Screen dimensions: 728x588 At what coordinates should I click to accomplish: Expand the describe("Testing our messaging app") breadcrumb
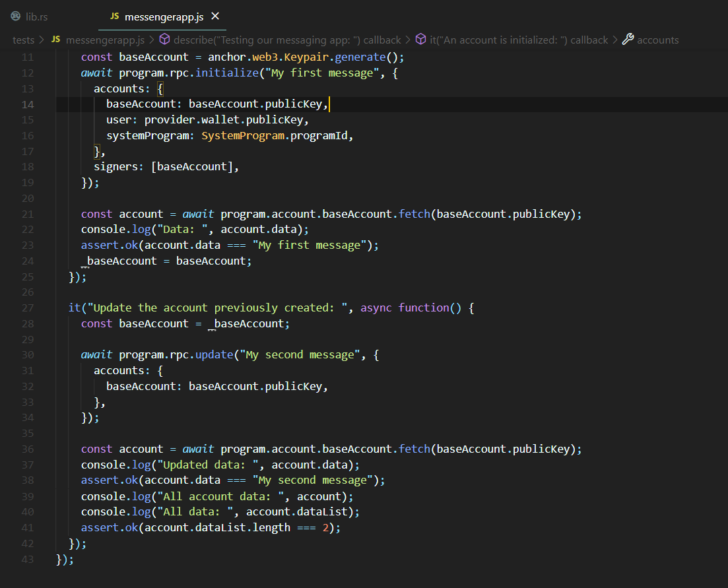click(287, 40)
